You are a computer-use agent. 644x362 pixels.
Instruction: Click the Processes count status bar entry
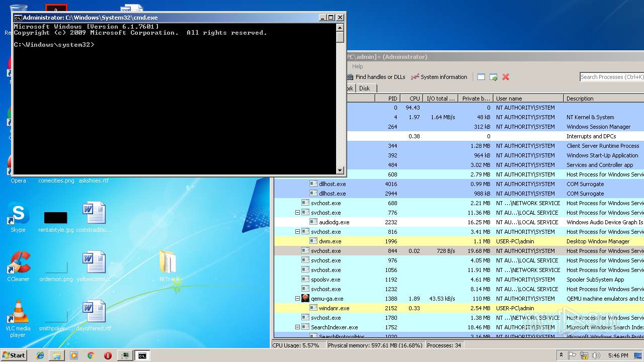coord(444,345)
